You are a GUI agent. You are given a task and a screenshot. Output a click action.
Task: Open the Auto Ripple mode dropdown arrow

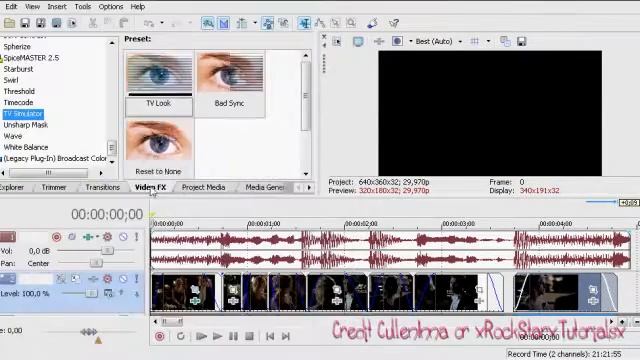[255, 23]
